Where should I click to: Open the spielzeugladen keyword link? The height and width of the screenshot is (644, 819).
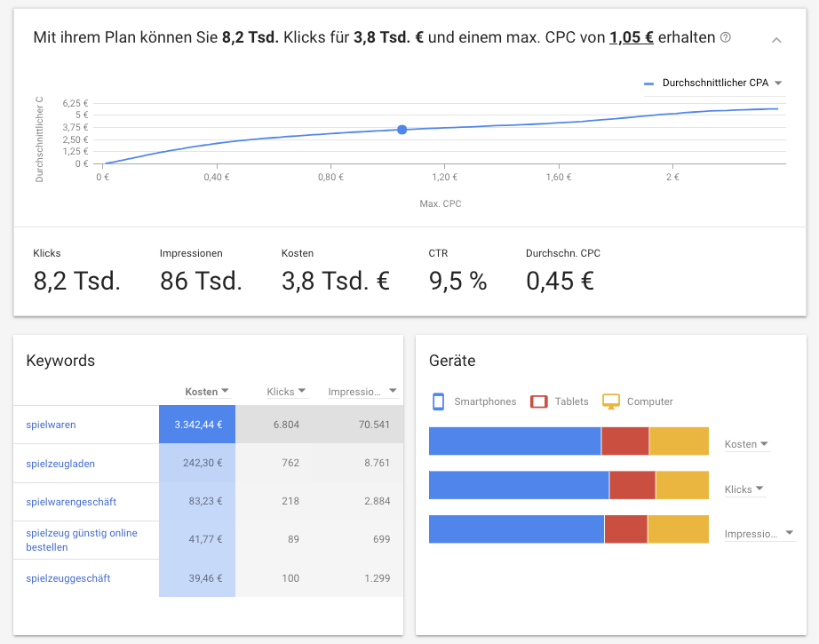click(60, 464)
